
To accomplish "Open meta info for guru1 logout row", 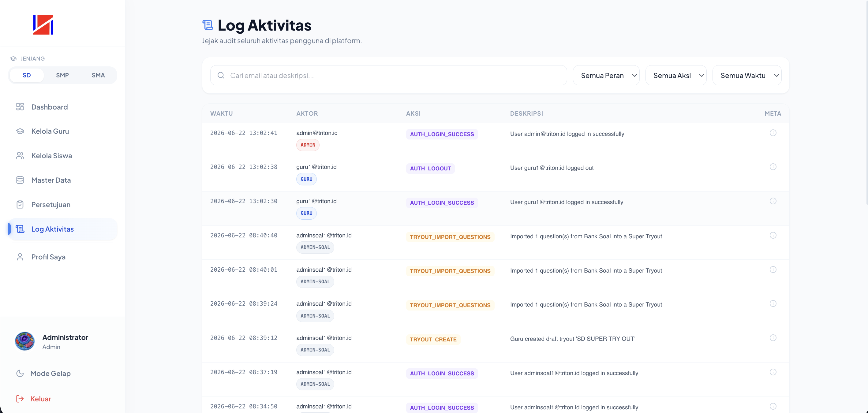I will pos(773,167).
